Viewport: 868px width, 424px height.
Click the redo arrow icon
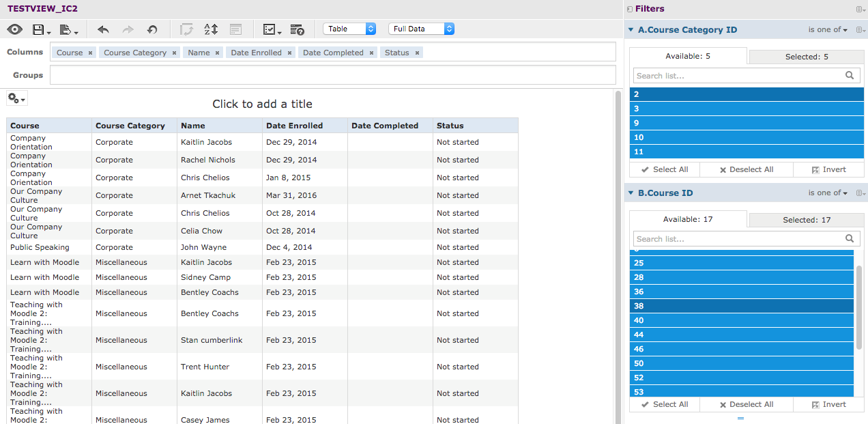tap(128, 29)
